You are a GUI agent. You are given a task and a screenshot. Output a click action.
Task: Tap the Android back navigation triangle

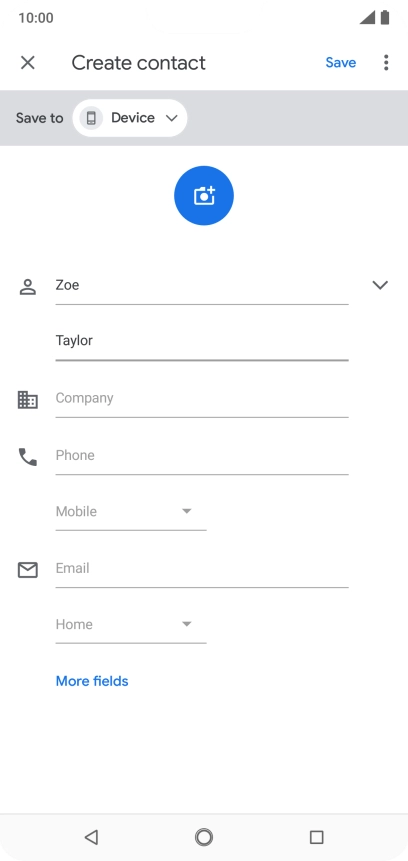click(91, 837)
